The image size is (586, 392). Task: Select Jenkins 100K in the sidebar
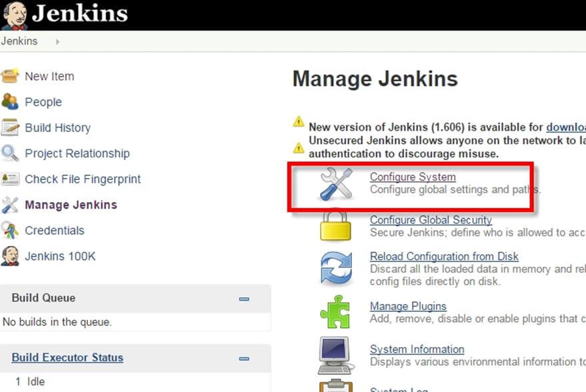pos(59,256)
